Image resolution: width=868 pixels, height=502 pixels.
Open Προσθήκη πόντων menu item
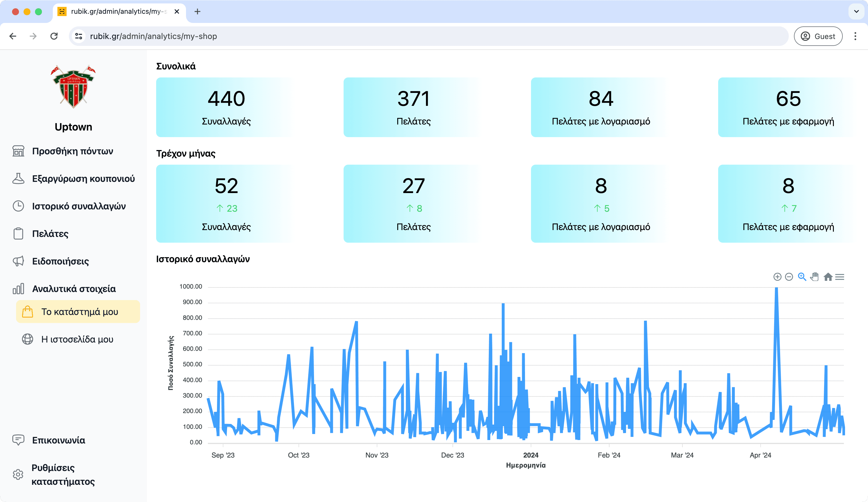(x=72, y=151)
